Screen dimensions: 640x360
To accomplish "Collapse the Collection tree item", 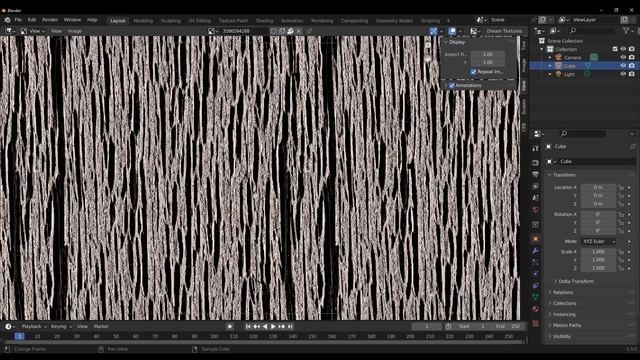I will (x=542, y=49).
